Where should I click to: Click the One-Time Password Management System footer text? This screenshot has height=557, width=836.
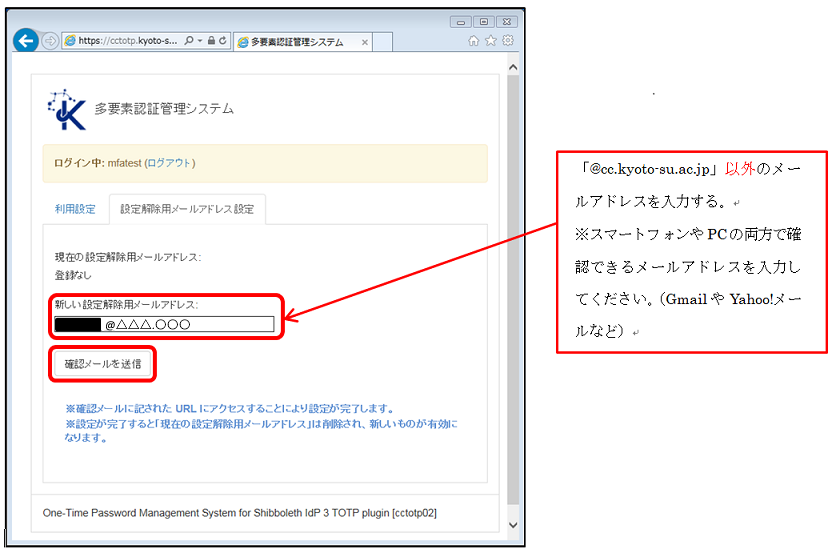point(239,513)
